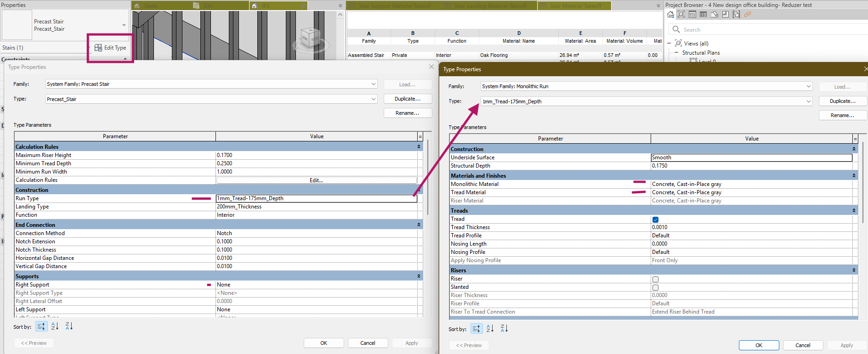Click the house icon in Project Browser toolbar

(670, 14)
